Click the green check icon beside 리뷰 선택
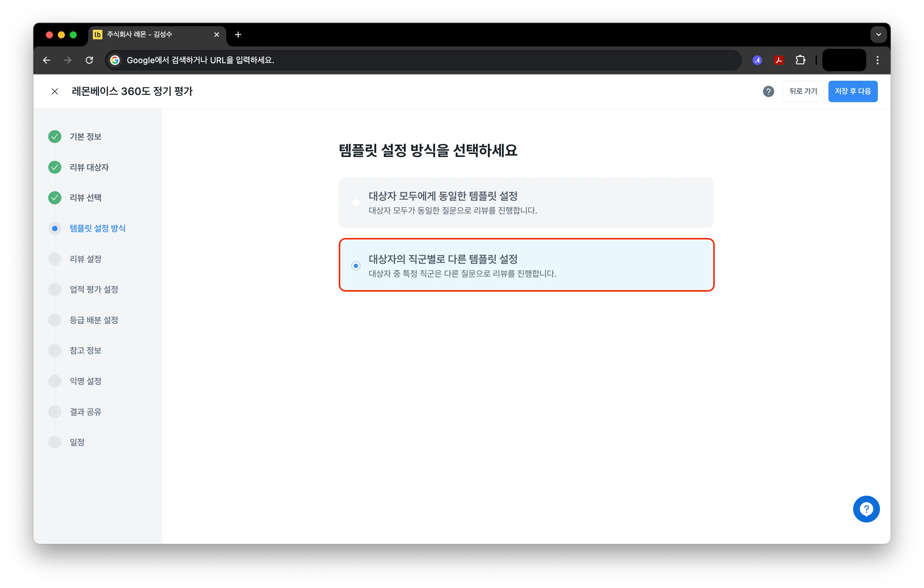This screenshot has width=924, height=588. click(x=55, y=198)
